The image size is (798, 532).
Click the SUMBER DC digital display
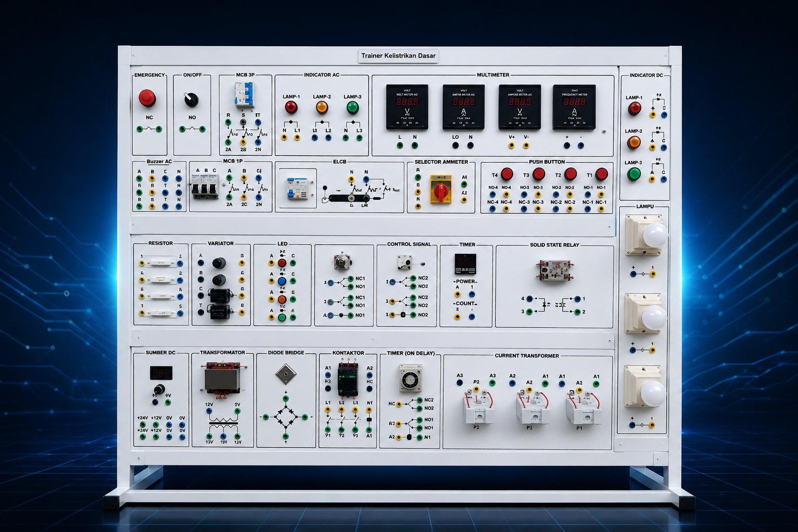(x=161, y=373)
